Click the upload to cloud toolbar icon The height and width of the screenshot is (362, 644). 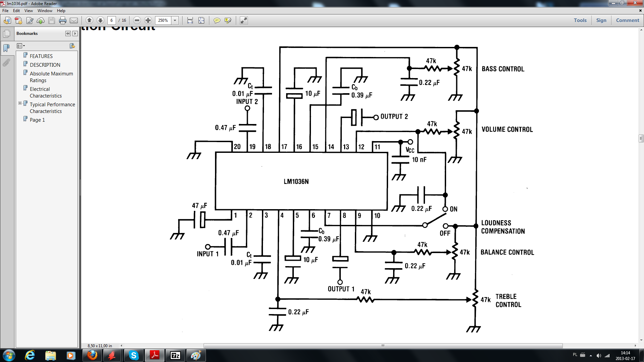[x=41, y=20]
